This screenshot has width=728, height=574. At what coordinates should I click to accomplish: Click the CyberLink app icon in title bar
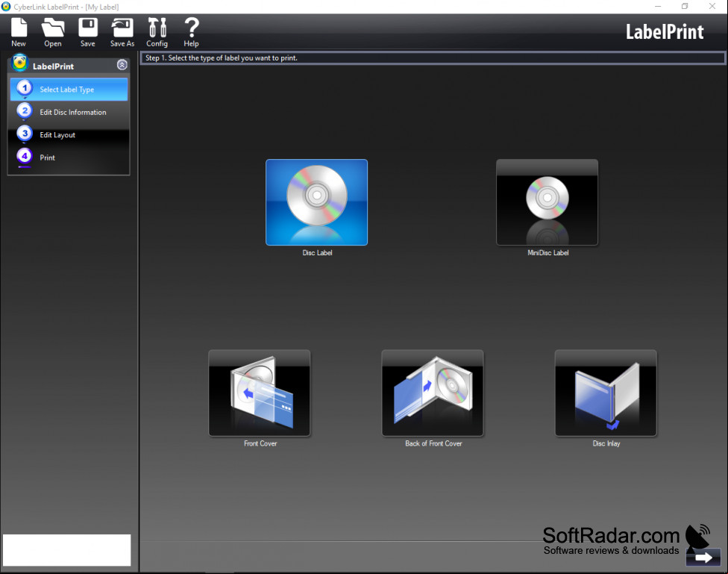tap(6, 7)
